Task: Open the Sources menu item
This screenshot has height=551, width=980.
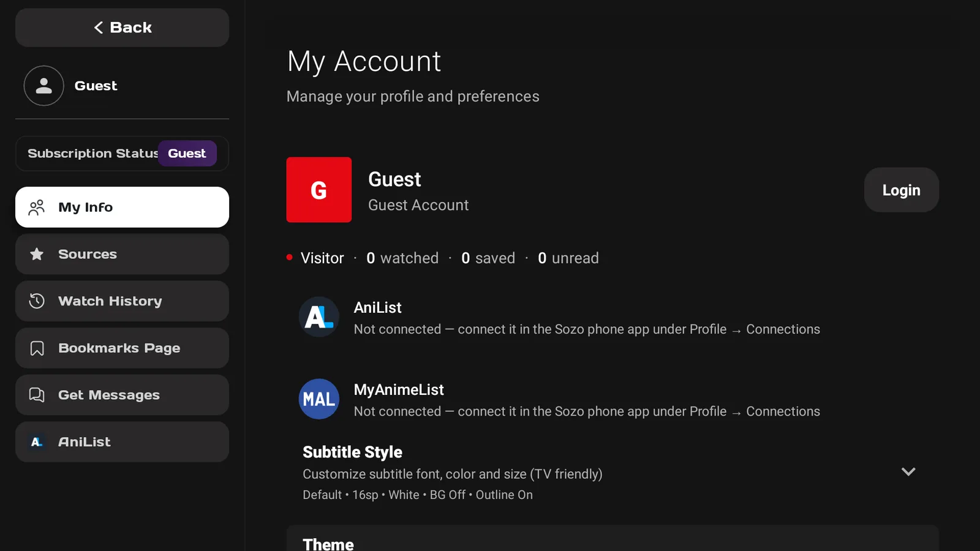Action: click(122, 254)
